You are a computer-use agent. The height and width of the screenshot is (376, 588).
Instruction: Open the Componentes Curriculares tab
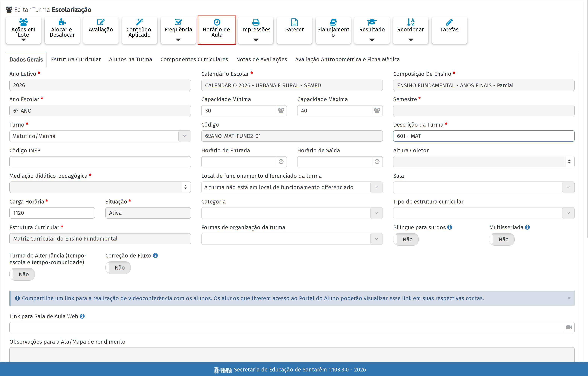194,59
